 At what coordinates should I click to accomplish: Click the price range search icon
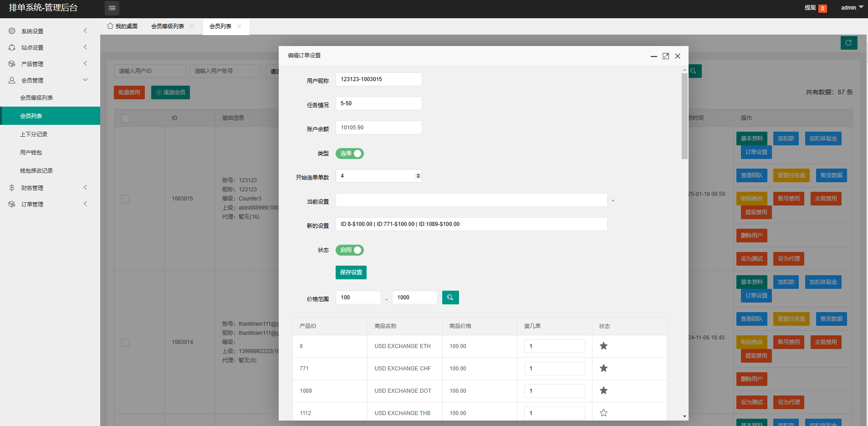click(x=450, y=298)
